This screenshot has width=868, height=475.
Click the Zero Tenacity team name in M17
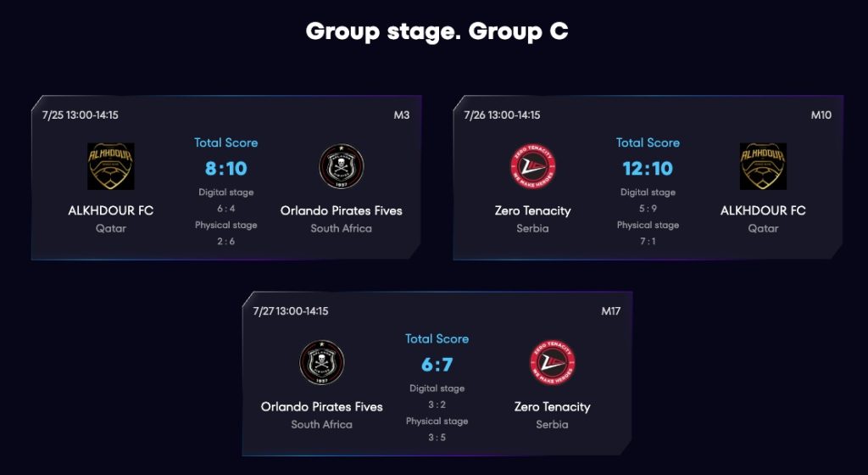(x=552, y=407)
